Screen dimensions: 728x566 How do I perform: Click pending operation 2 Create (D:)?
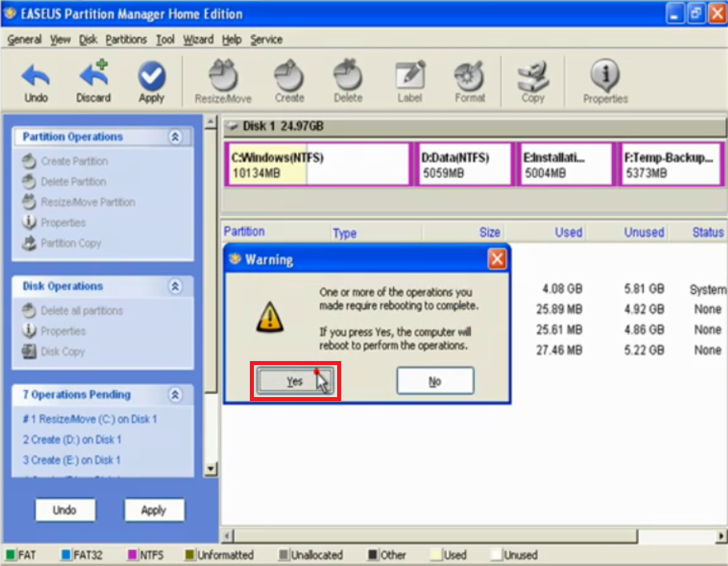(72, 440)
